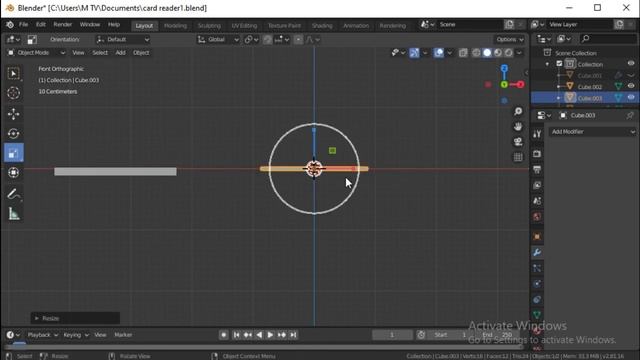
Task: Pin the Cube.003 properties editor
Action: (630, 116)
